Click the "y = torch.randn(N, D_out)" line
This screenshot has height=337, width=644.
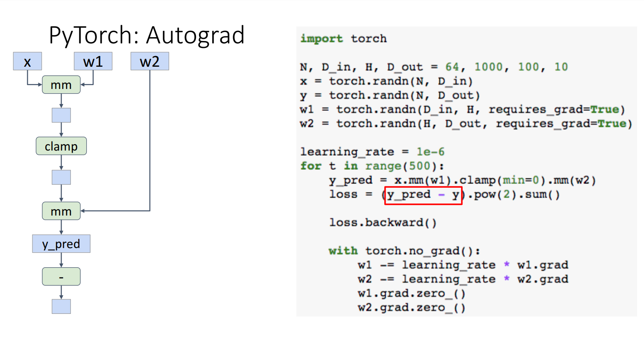coord(390,95)
